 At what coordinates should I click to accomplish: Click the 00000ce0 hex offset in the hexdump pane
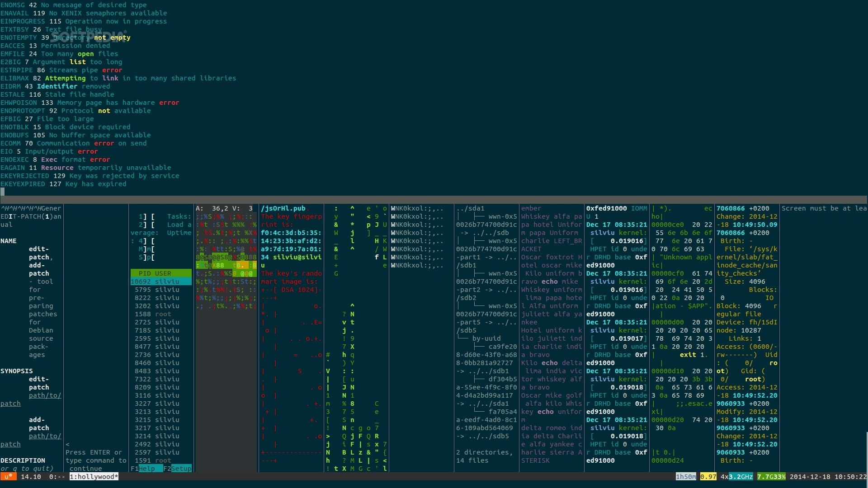[668, 225]
